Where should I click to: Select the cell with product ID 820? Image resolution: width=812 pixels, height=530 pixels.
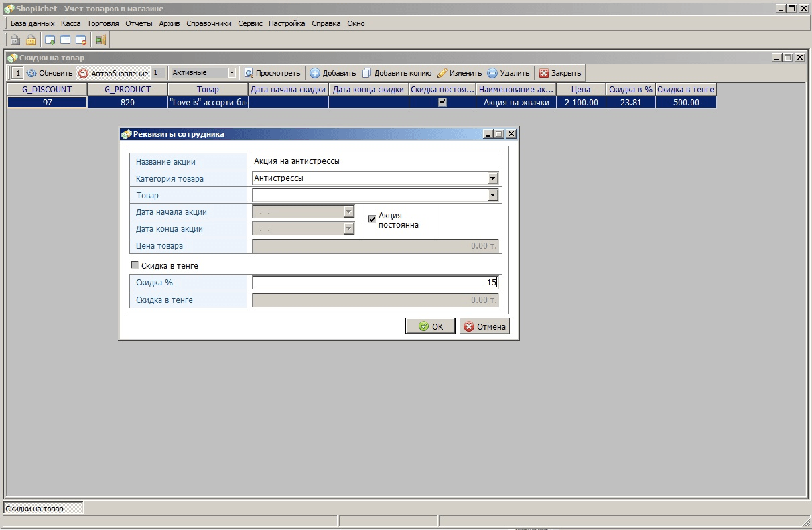click(x=127, y=103)
